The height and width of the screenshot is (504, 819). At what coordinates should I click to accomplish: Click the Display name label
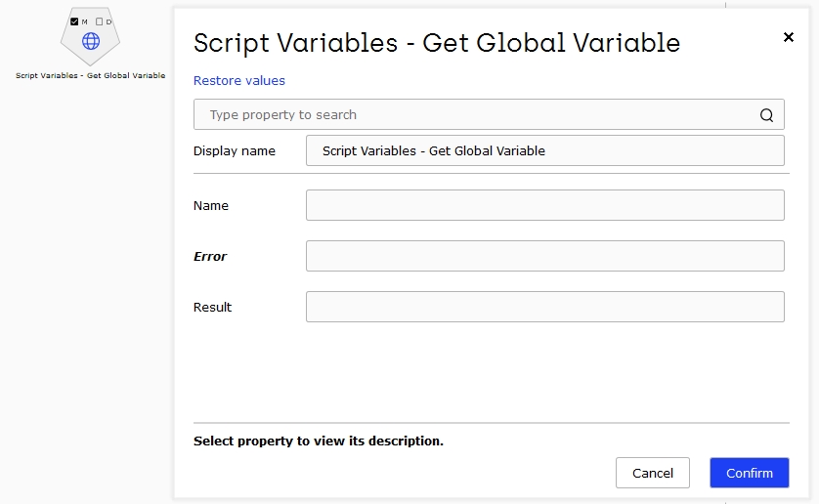234,151
